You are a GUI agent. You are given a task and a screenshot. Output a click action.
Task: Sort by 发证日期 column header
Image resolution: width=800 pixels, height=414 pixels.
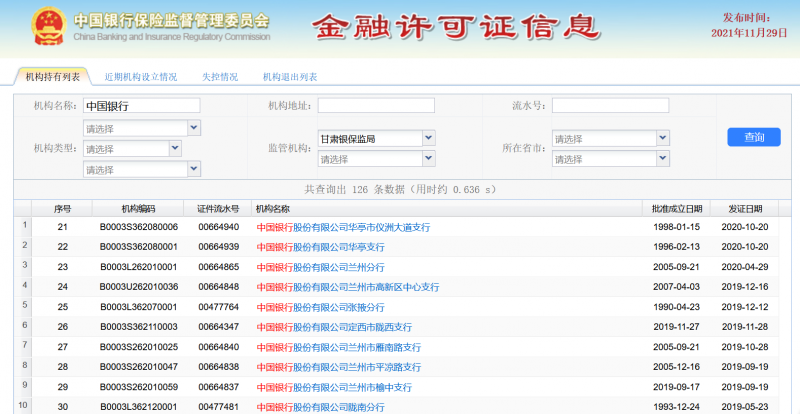pyautogui.click(x=745, y=209)
